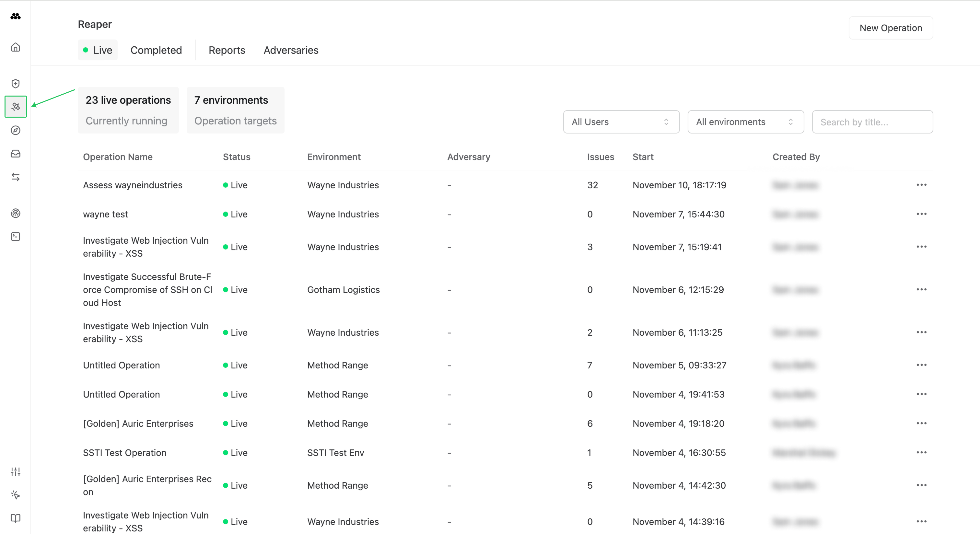The width and height of the screenshot is (980, 534).
Task: Click the New Operation button
Action: click(x=890, y=28)
